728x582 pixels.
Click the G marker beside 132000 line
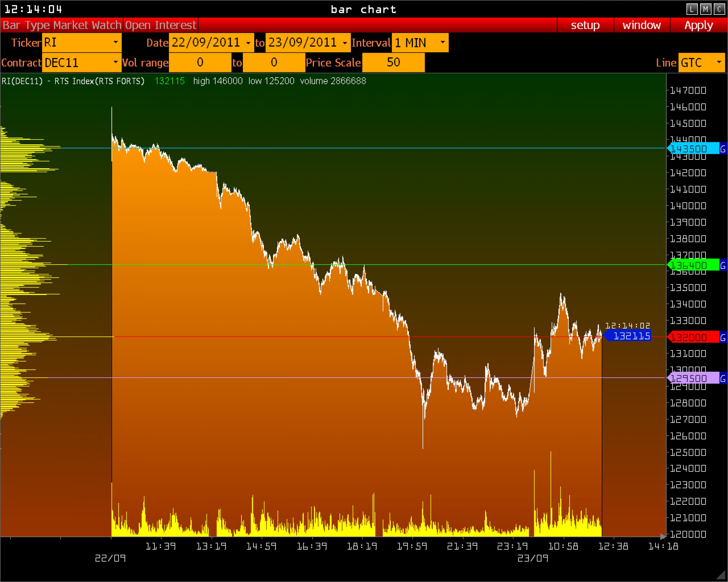[723, 337]
